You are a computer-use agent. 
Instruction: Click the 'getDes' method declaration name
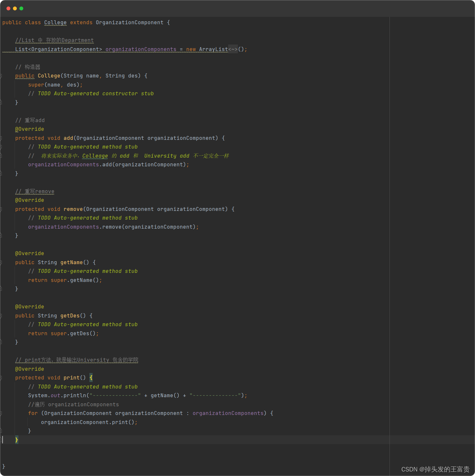(70, 316)
